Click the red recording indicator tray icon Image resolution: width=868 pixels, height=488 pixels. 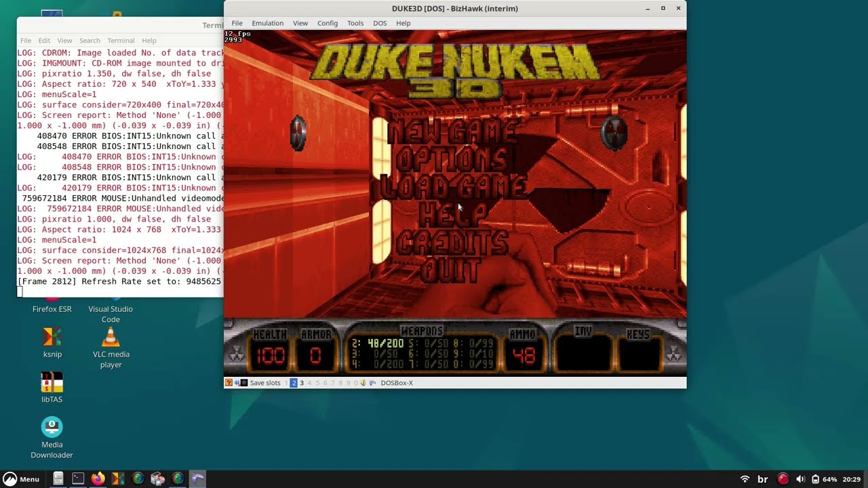783,479
